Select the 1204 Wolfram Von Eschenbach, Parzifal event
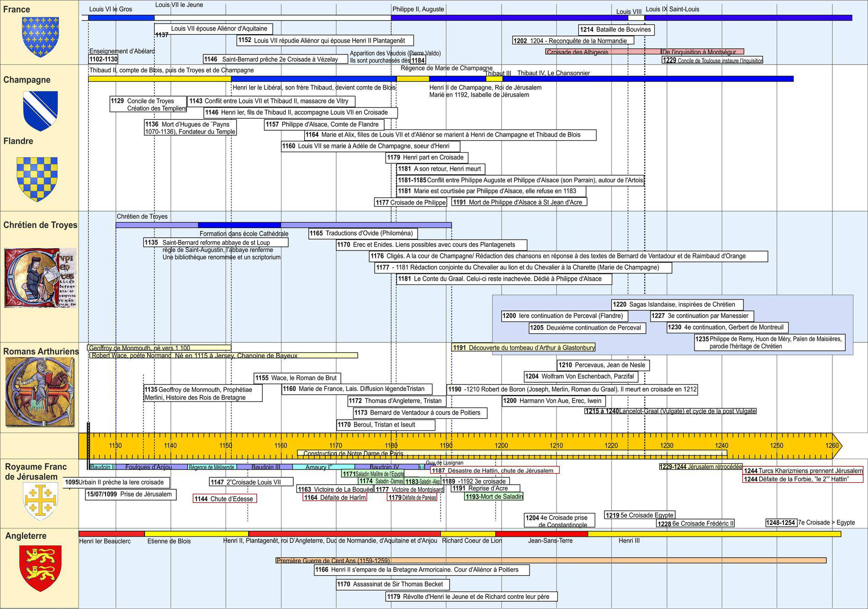Image resolution: width=868 pixels, height=609 pixels. point(581,377)
